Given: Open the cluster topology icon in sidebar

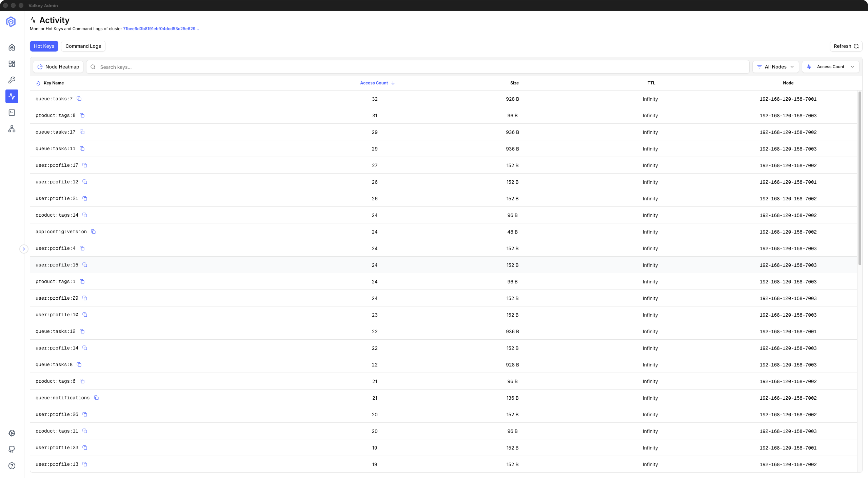Looking at the screenshot, I should click(x=12, y=129).
